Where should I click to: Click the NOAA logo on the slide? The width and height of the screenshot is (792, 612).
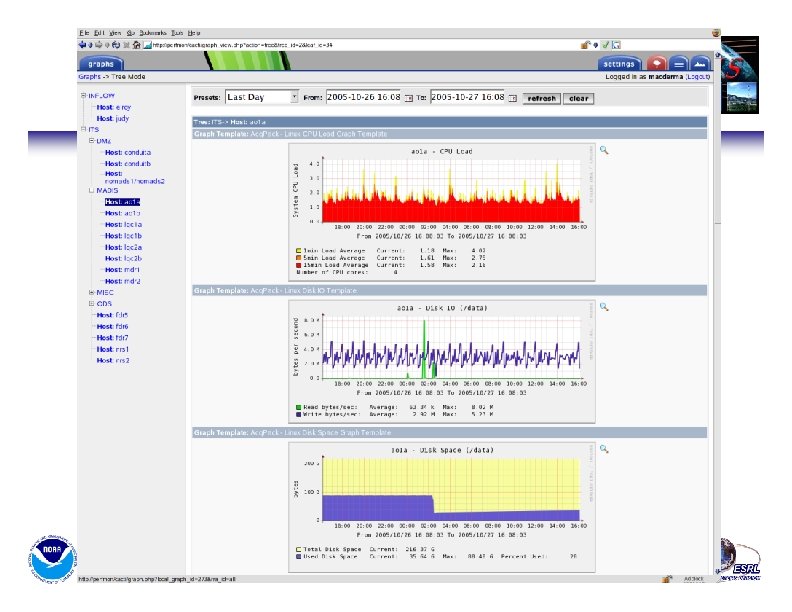point(52,559)
